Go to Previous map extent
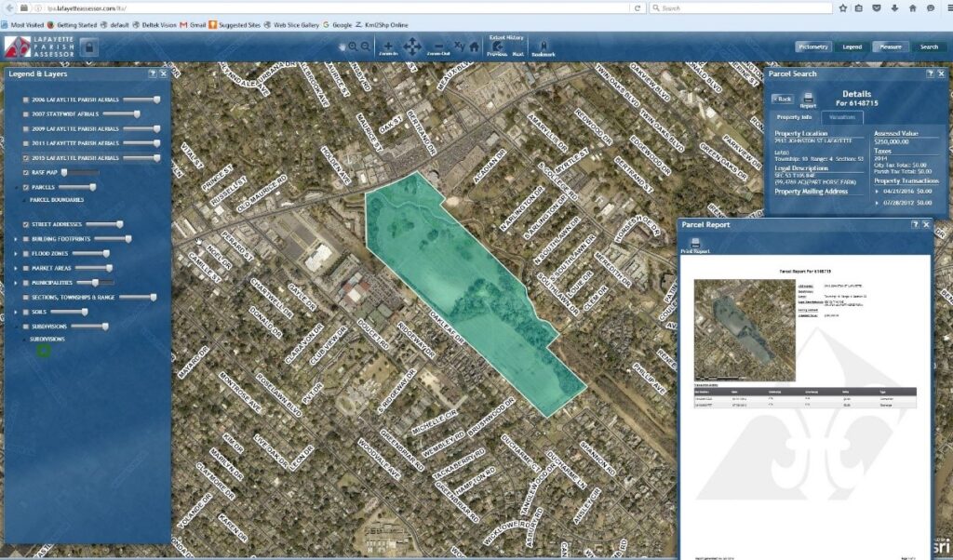This screenshot has height=560, width=953. pyautogui.click(x=497, y=48)
